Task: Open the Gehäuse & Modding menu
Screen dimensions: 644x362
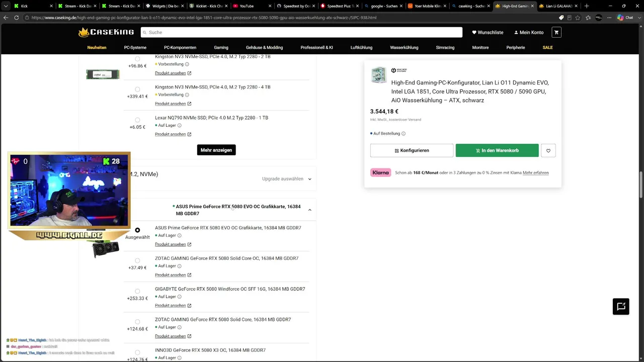Action: click(x=264, y=47)
